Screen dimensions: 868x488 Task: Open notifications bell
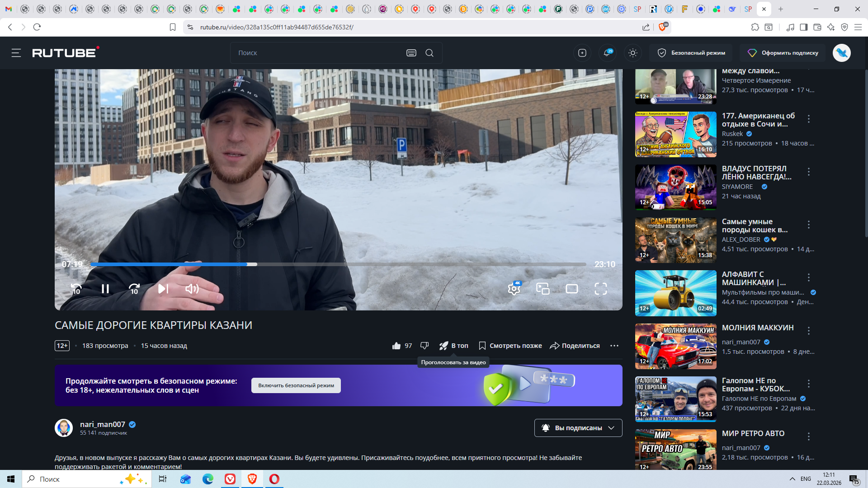click(607, 53)
